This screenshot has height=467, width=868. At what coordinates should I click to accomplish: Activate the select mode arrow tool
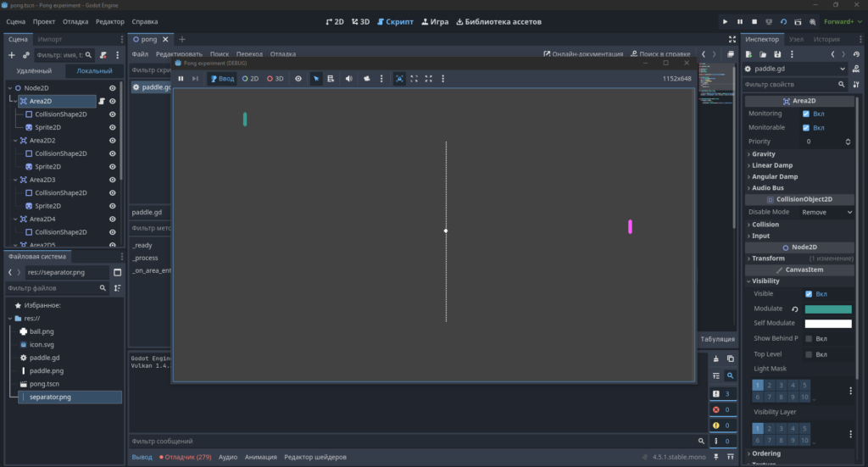point(316,79)
